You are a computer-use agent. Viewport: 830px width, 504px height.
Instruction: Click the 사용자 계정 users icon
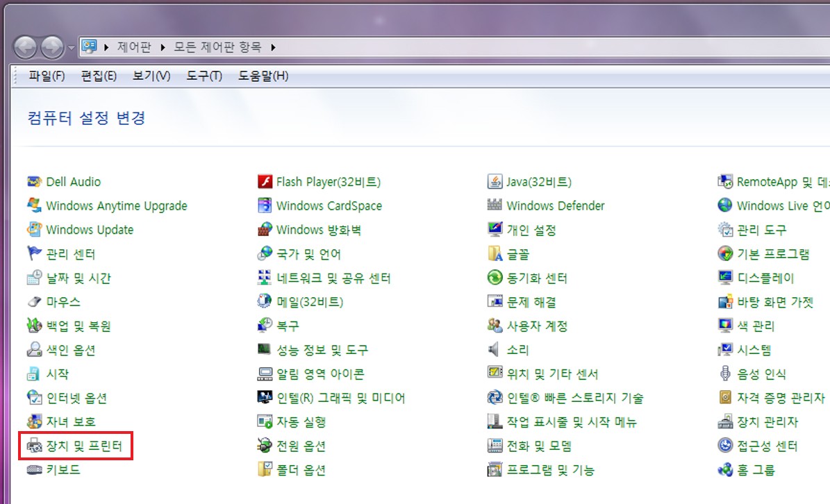495,326
